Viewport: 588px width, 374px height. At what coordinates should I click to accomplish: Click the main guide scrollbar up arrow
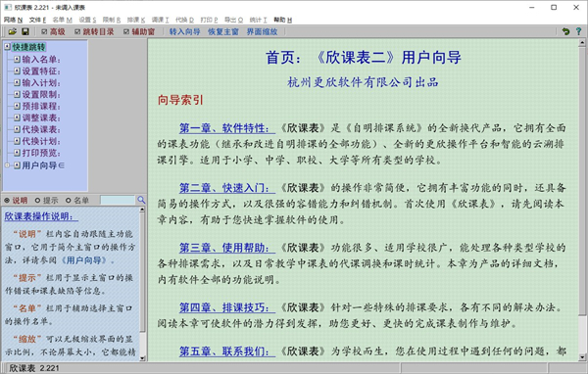(582, 43)
